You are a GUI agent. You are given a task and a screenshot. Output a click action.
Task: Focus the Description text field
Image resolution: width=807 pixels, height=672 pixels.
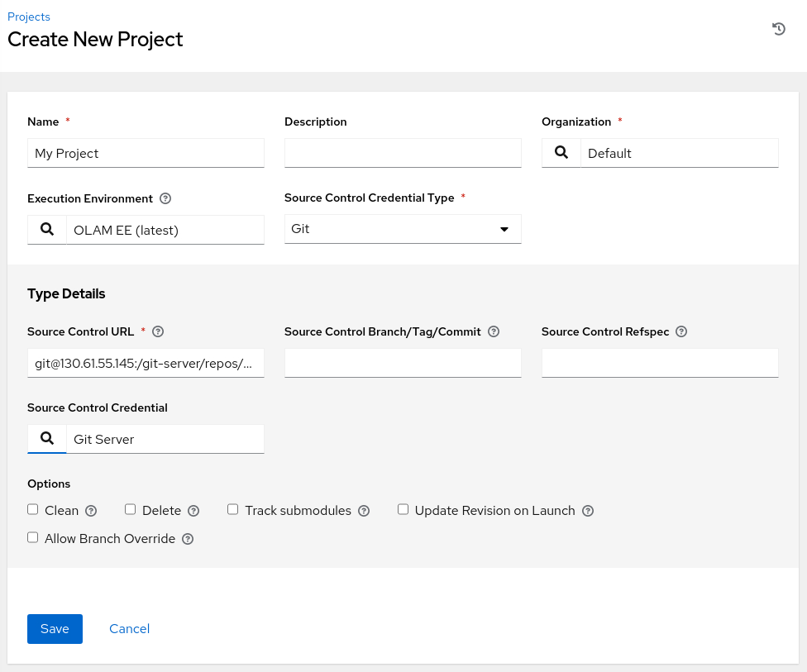pos(403,153)
